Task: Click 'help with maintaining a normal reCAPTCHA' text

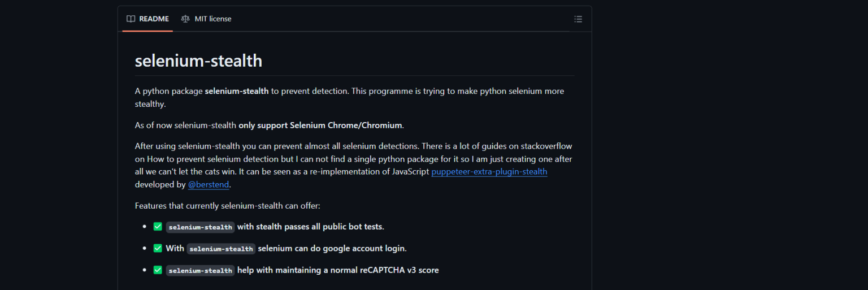Action: [337, 270]
